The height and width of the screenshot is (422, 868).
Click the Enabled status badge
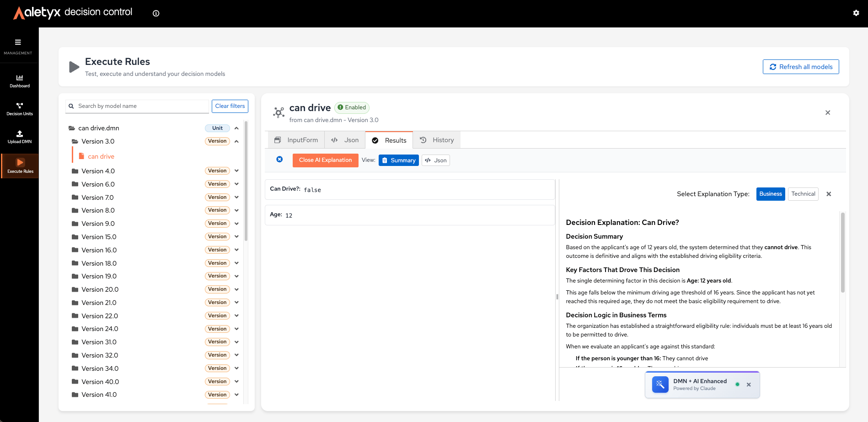pos(352,107)
